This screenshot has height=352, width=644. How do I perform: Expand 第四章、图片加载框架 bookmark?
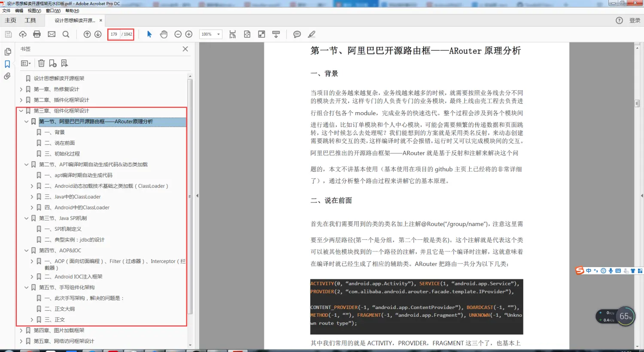(21, 331)
